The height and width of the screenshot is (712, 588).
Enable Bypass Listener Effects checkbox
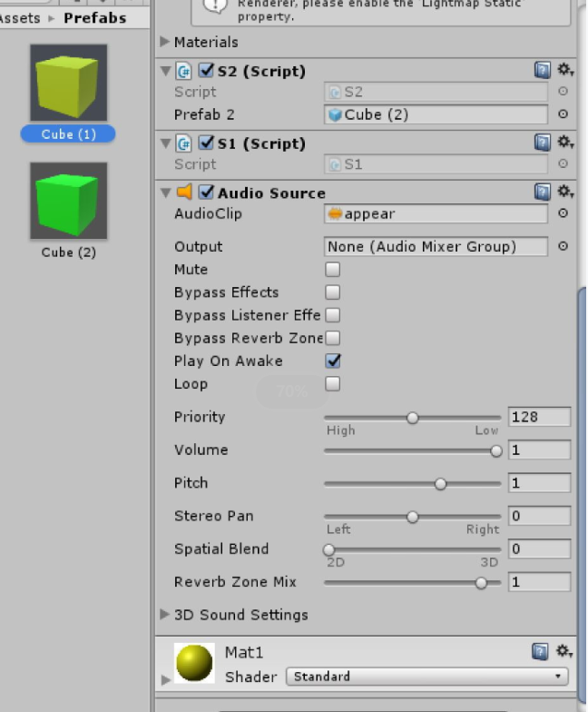pyautogui.click(x=332, y=314)
